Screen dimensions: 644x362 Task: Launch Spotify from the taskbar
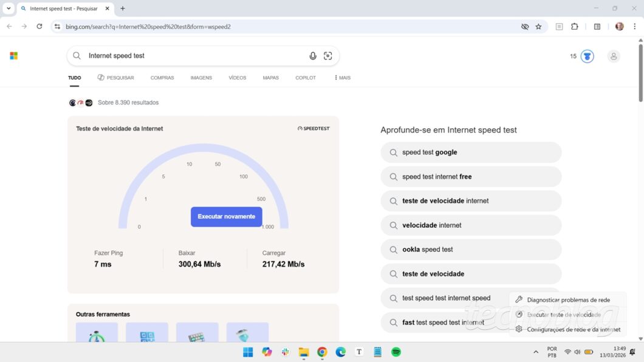pos(396,352)
